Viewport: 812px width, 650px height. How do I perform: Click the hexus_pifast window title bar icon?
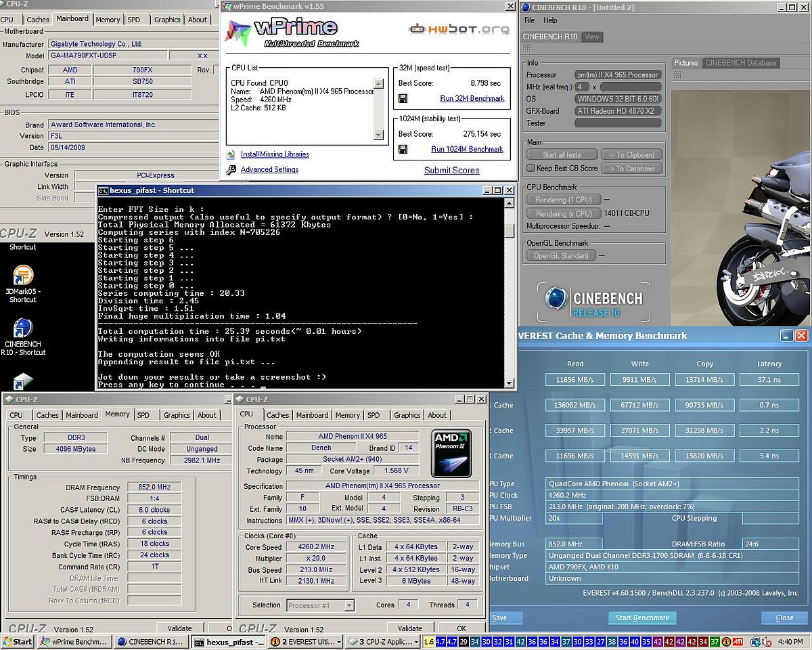(104, 190)
